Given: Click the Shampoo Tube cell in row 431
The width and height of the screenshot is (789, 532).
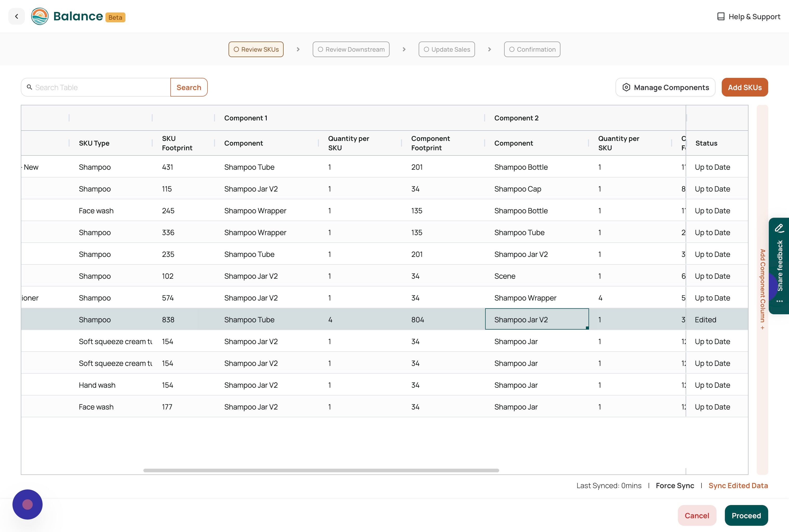Looking at the screenshot, I should click(249, 167).
